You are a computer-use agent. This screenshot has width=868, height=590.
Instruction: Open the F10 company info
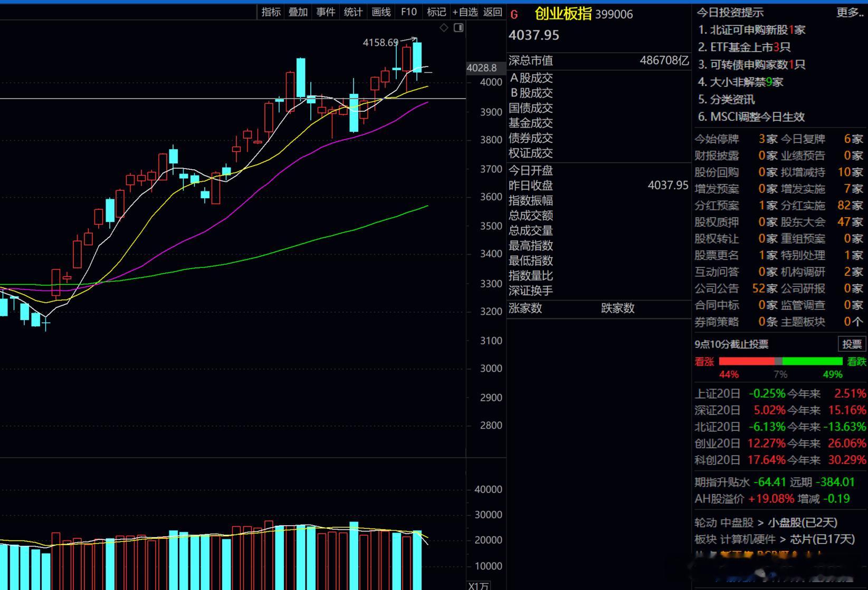pyautogui.click(x=409, y=12)
